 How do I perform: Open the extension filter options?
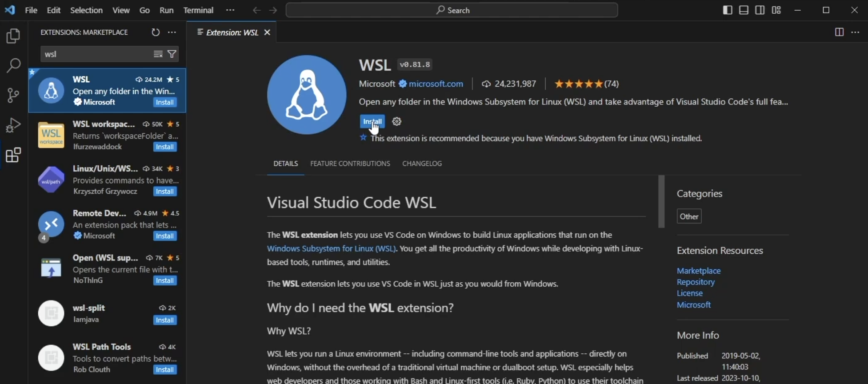point(172,54)
